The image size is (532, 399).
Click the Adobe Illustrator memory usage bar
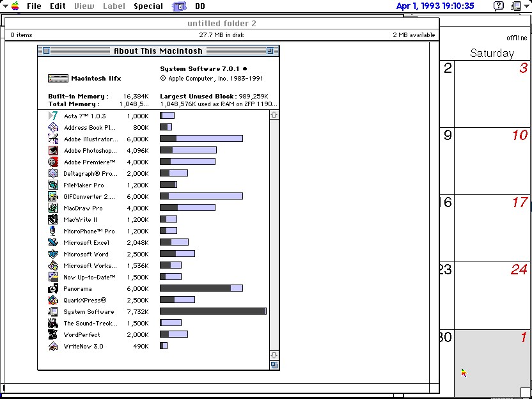pos(201,138)
